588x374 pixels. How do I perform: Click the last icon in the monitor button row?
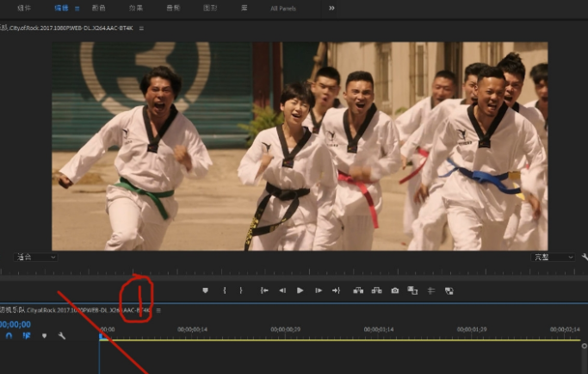[x=449, y=290]
